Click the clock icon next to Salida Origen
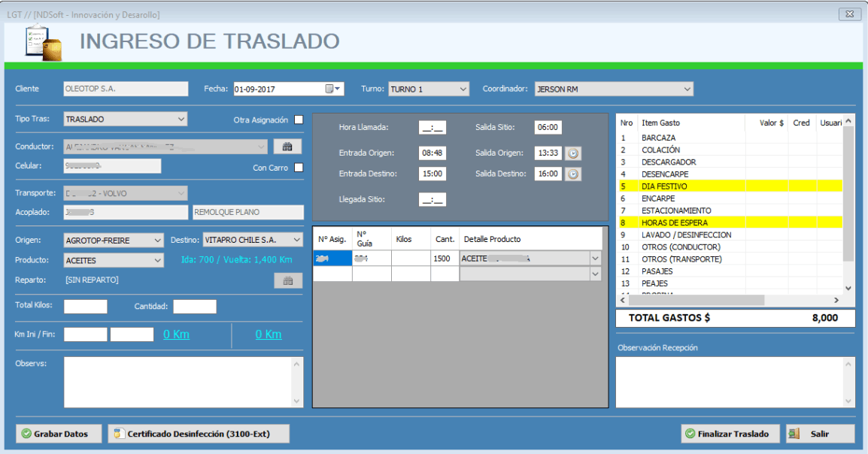The image size is (868, 454). point(573,153)
